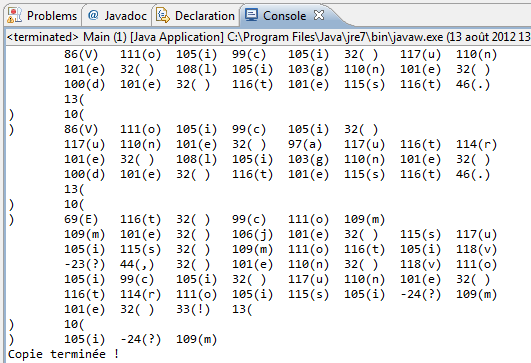The width and height of the screenshot is (531, 363).
Task: Click the Console monitor icon
Action: tap(251, 15)
